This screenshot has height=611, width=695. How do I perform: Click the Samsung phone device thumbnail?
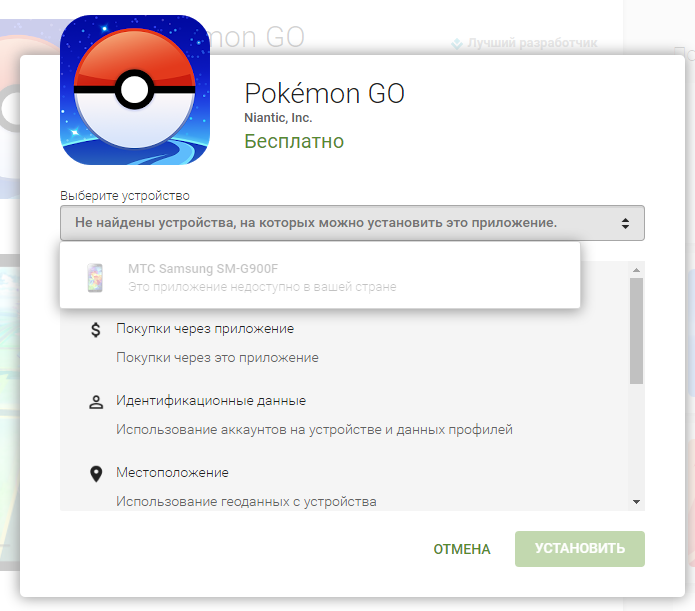tap(95, 278)
